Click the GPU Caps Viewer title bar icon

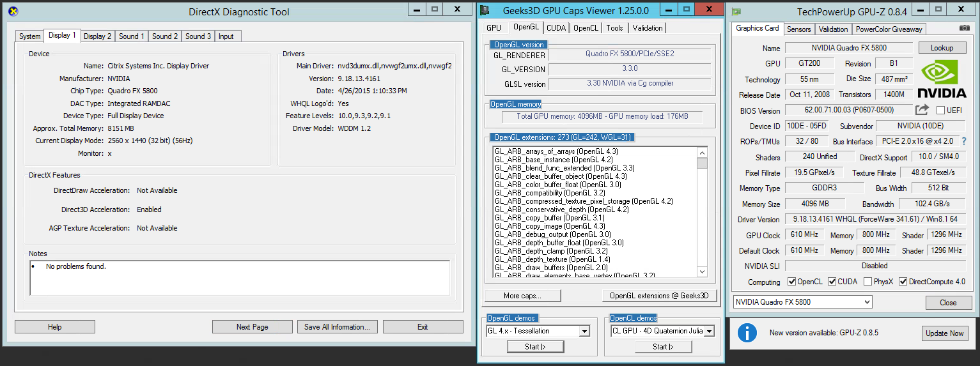486,10
